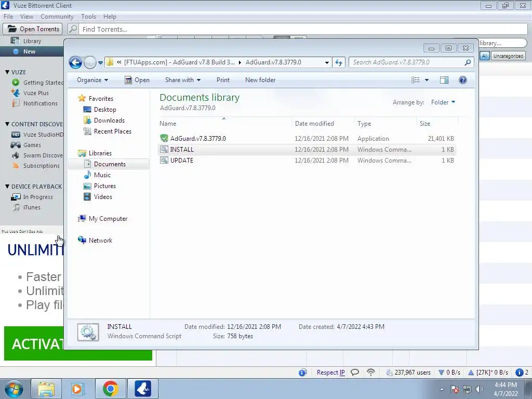
Task: Select Libraries in the navigation pane
Action: pyautogui.click(x=100, y=153)
